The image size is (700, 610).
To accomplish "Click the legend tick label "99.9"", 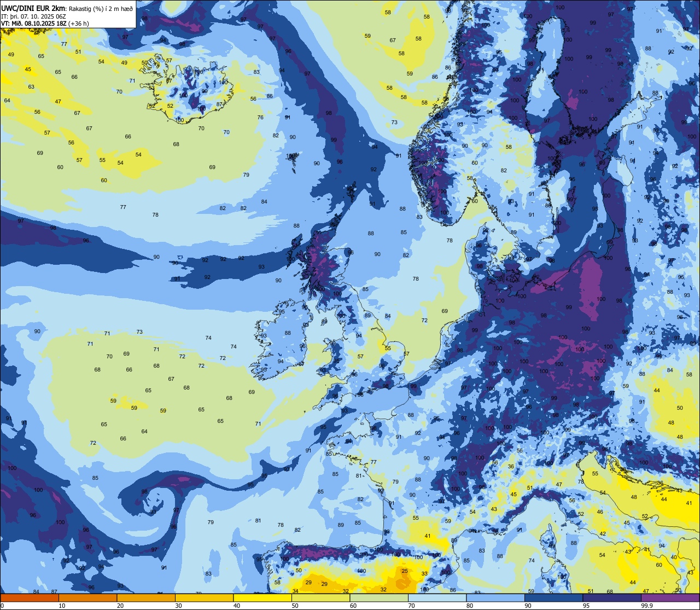I will (647, 606).
